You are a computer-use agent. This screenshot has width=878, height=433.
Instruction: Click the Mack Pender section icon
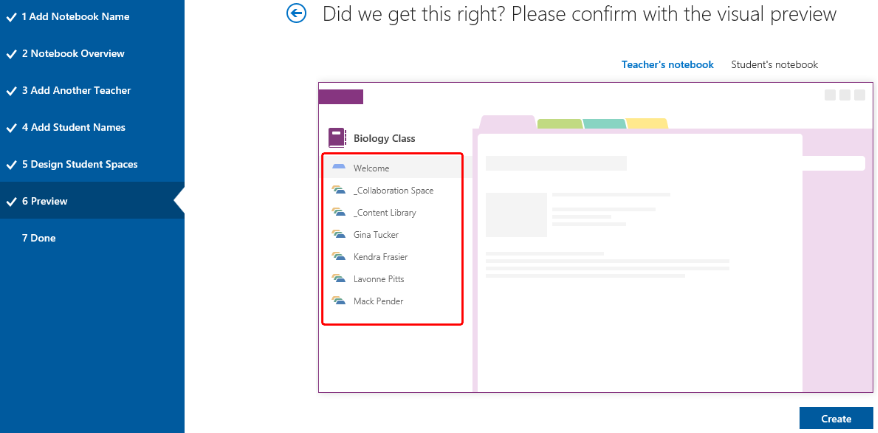339,300
